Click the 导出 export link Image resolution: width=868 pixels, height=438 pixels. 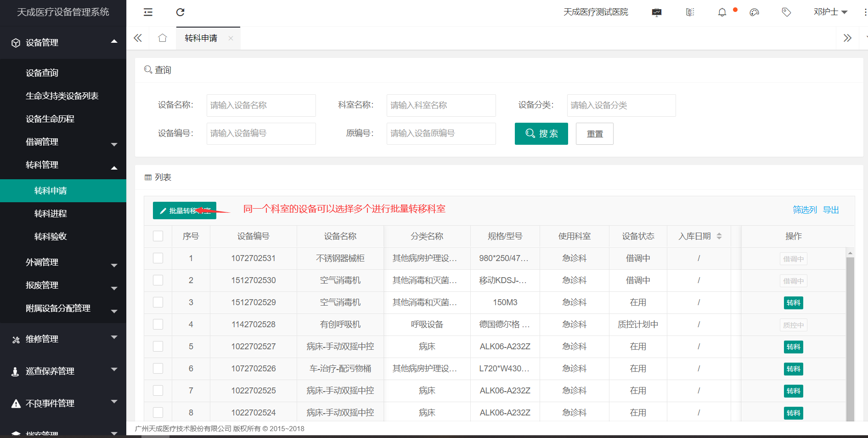[x=831, y=210]
